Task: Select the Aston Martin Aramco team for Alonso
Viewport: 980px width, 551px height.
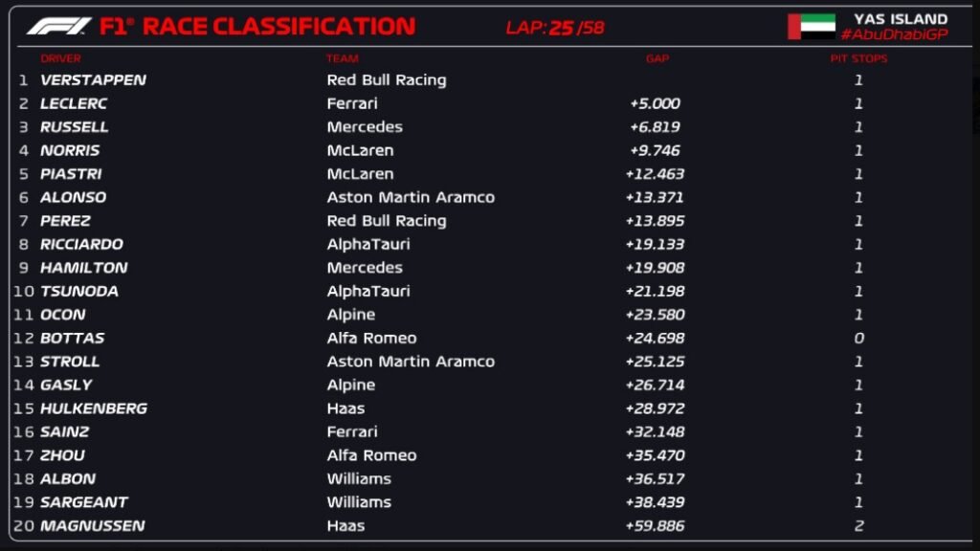Action: click(x=411, y=197)
